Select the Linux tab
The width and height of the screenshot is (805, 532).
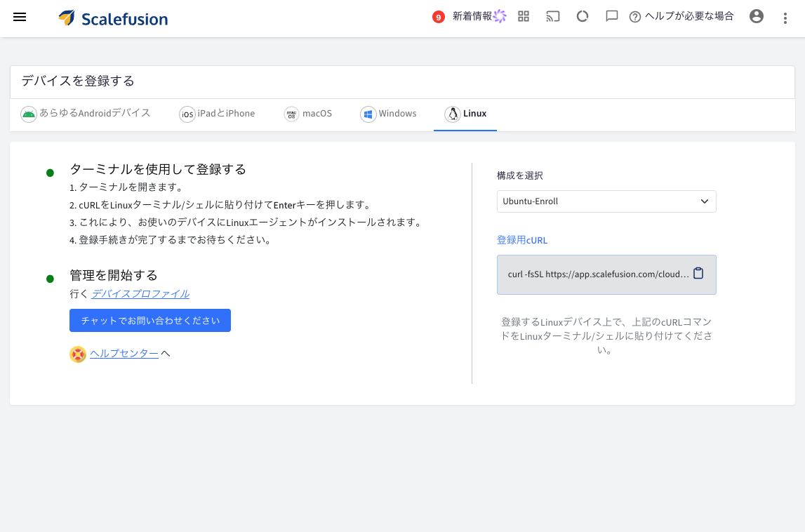[465, 114]
